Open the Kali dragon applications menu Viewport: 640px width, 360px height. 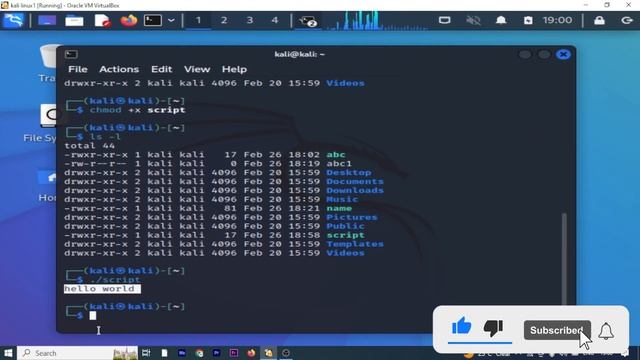(x=13, y=20)
